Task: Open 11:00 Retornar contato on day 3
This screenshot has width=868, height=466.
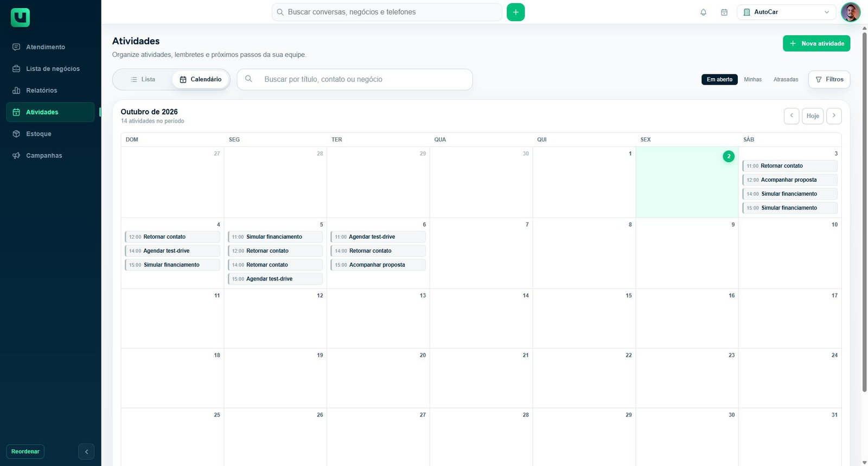Action: point(790,166)
